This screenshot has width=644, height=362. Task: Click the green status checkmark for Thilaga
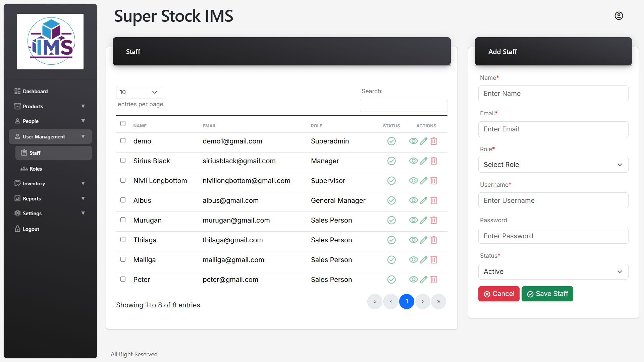[391, 240]
